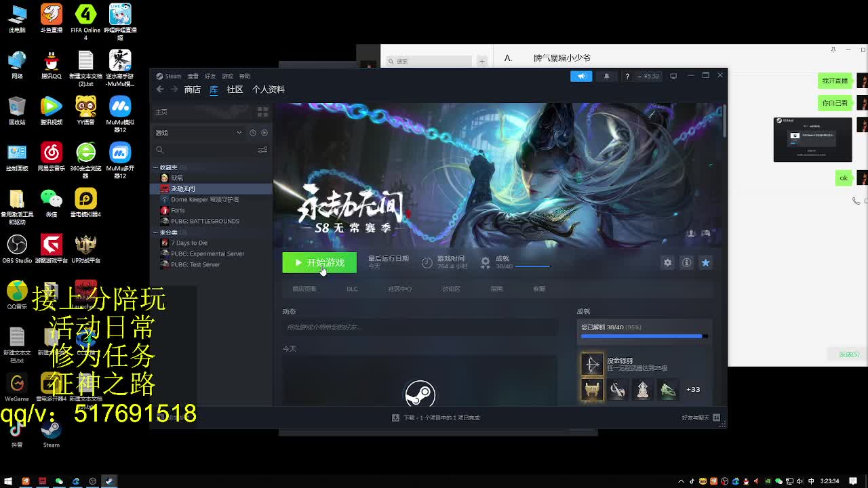Open the 商店 store tab
Screen dimensions: 868x488
(192, 89)
